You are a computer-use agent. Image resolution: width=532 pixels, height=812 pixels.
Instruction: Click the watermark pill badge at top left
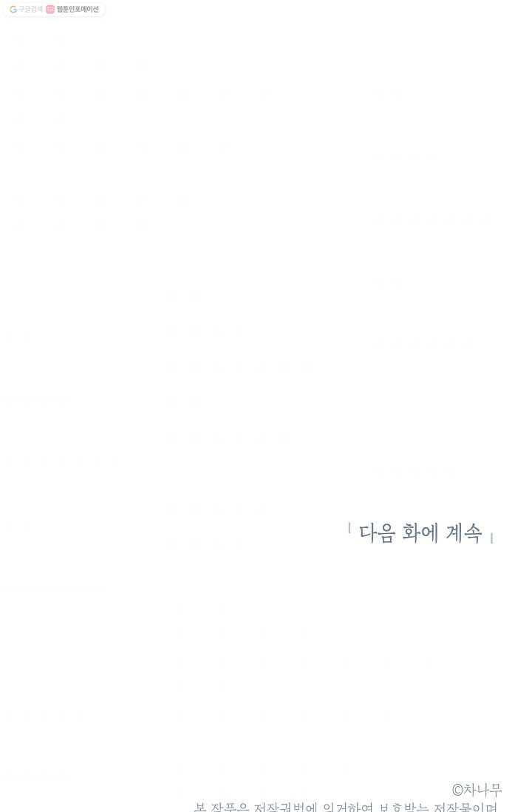coord(55,10)
